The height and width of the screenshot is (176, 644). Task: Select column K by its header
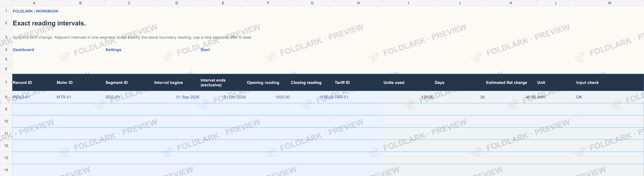511,3
